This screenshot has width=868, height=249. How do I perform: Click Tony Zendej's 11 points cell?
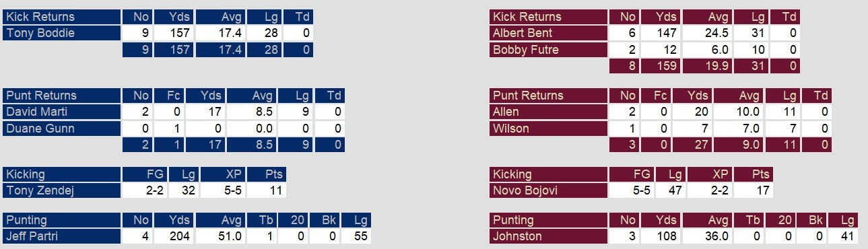click(267, 190)
